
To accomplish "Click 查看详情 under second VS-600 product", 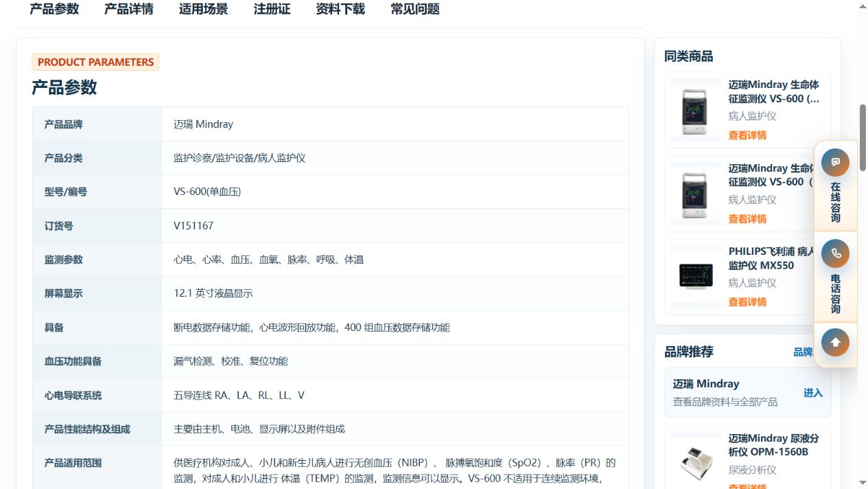I will 747,219.
